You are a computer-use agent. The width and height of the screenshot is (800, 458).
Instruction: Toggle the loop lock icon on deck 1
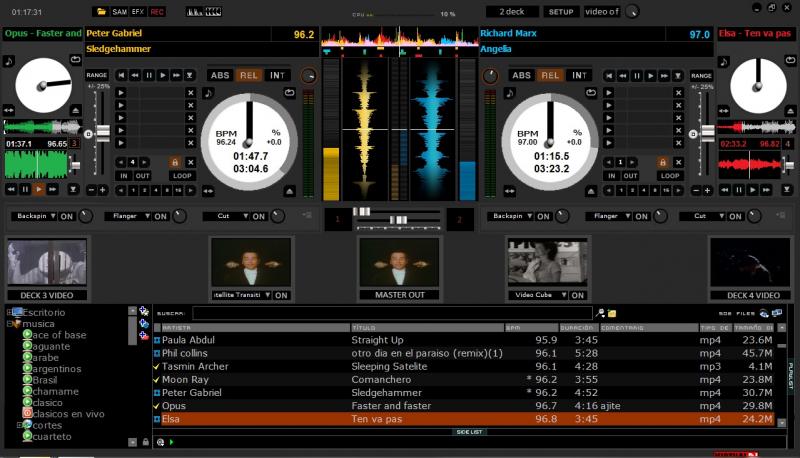(x=175, y=162)
